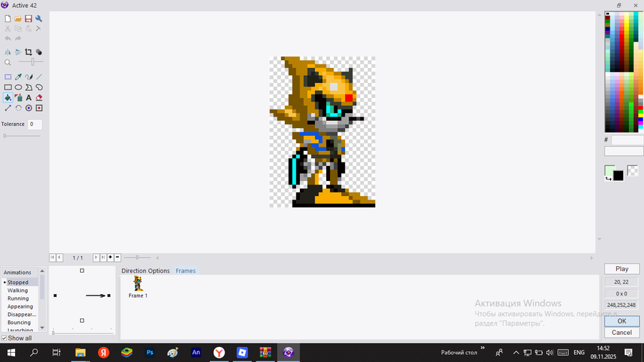Click the Size (resize arrow) tool
Viewport: 644px width, 362px height.
click(x=8, y=108)
